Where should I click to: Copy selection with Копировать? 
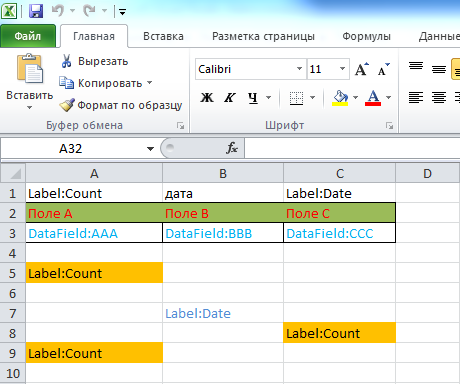tap(101, 83)
